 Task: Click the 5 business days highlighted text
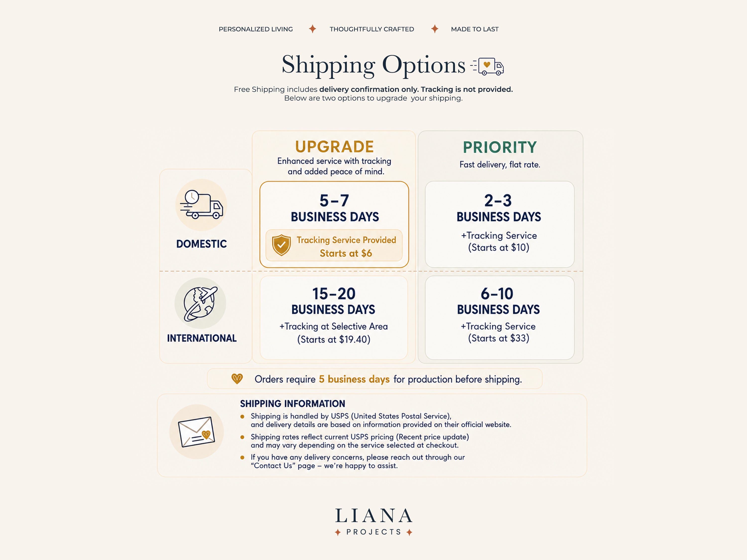pyautogui.click(x=354, y=379)
